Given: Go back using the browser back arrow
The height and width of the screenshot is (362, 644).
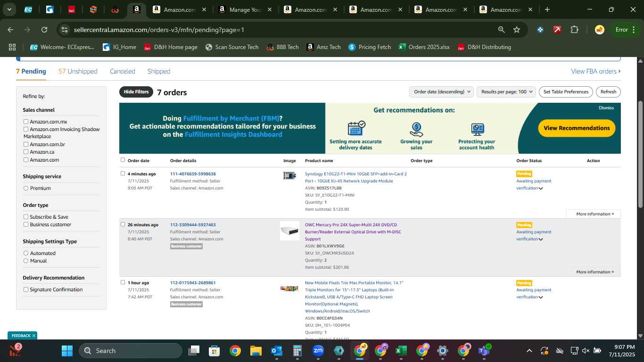Looking at the screenshot, I should [10, 30].
